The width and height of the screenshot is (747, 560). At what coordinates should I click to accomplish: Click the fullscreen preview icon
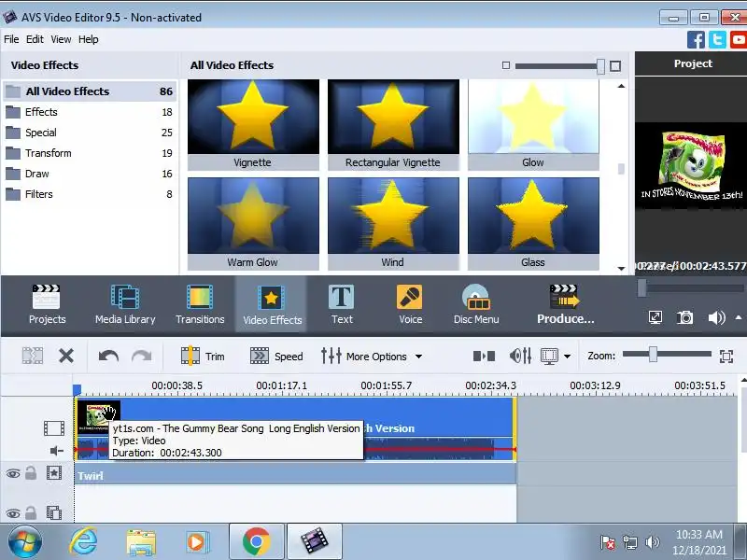pos(655,317)
